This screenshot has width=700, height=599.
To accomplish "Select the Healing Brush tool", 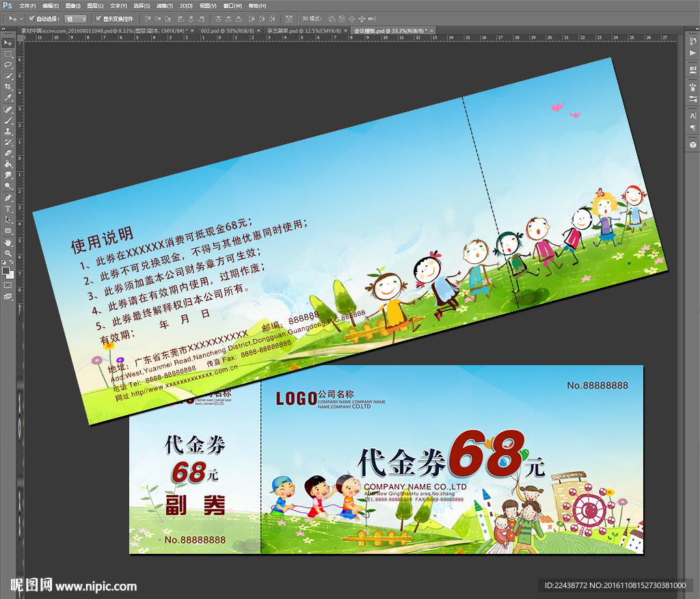I will click(8, 109).
